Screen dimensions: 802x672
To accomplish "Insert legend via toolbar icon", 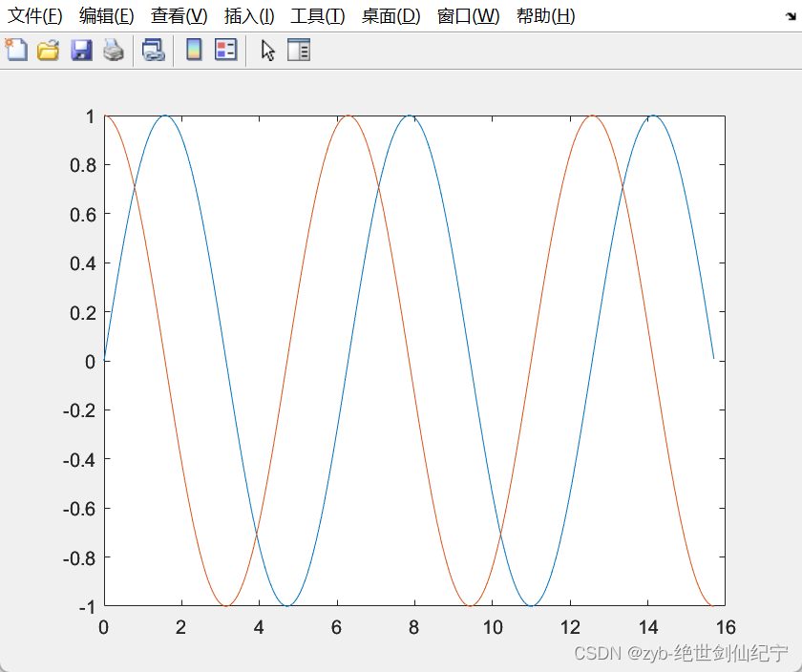I will tap(225, 51).
